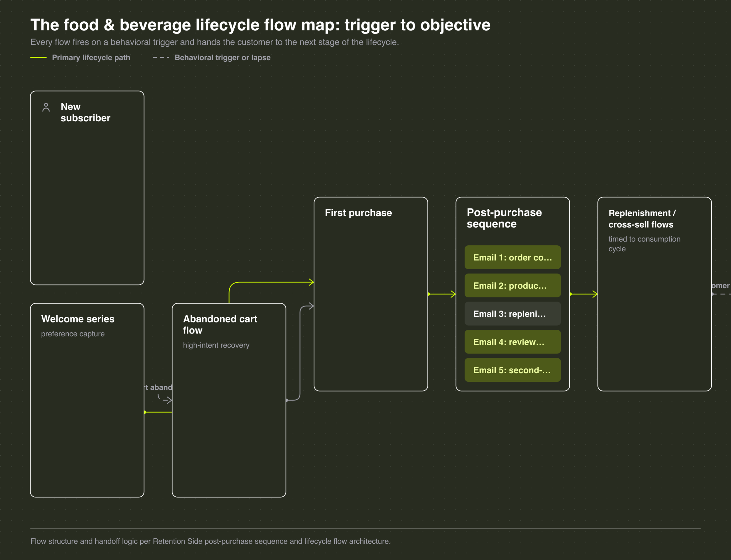Click the person icon beside New subscriber

coord(46,107)
